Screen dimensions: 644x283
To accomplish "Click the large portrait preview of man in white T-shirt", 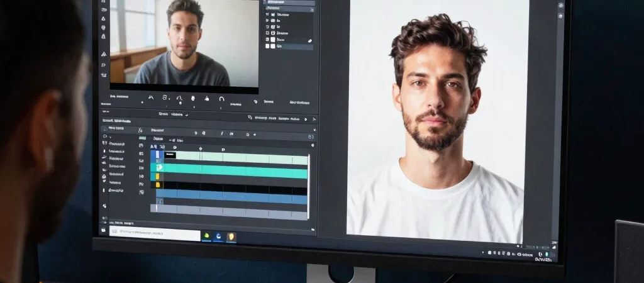I will click(x=438, y=121).
